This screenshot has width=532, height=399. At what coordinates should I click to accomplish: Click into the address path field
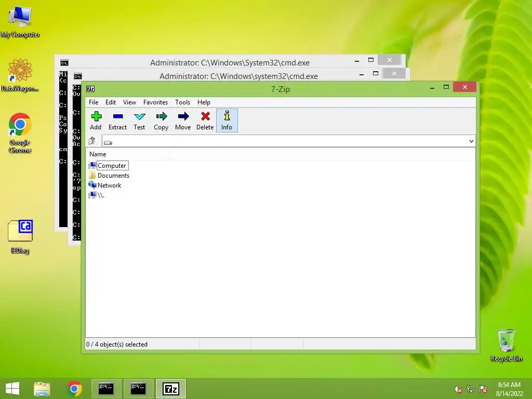click(x=288, y=141)
